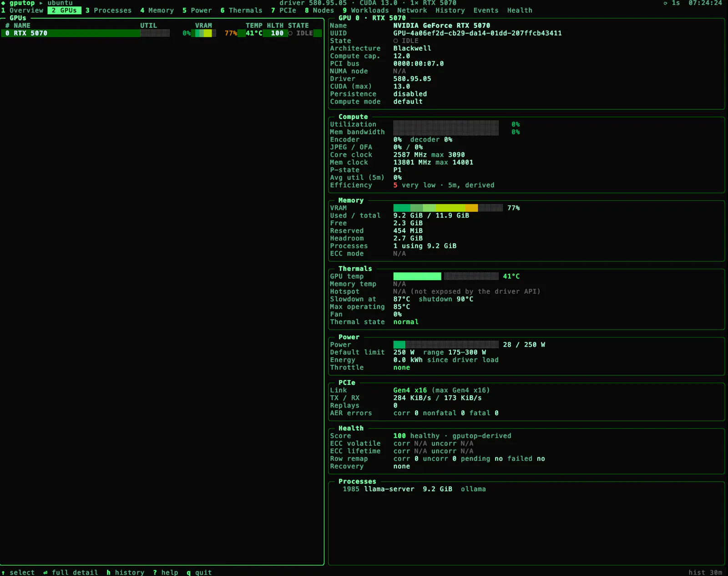The height and width of the screenshot is (576, 728).
Task: Click the IDLE state indicator in GPU list row
Action: click(x=301, y=33)
